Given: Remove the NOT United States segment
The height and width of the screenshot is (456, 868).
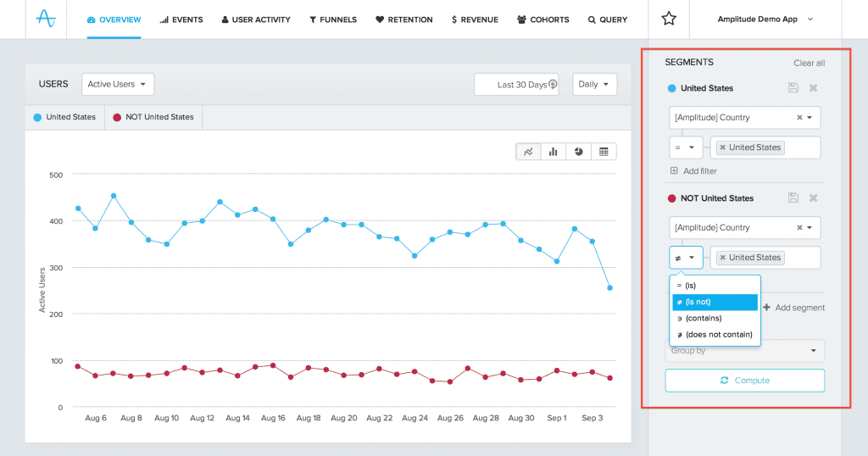Looking at the screenshot, I should [x=813, y=198].
